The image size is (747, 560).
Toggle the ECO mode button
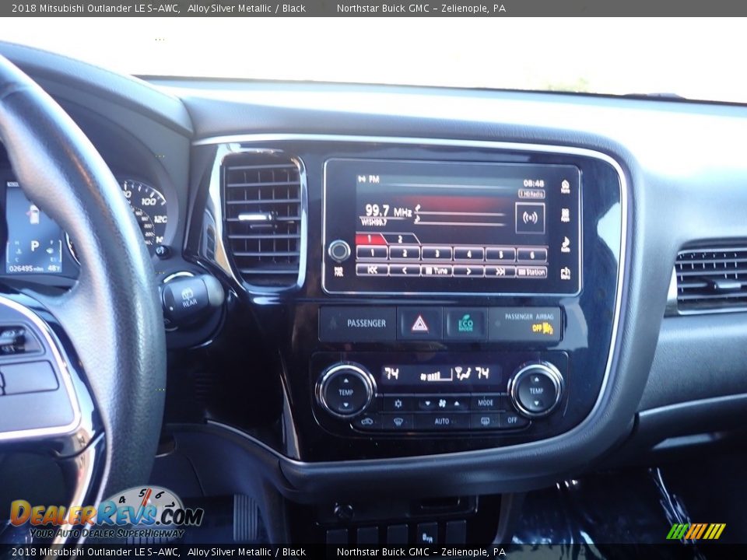(x=465, y=324)
